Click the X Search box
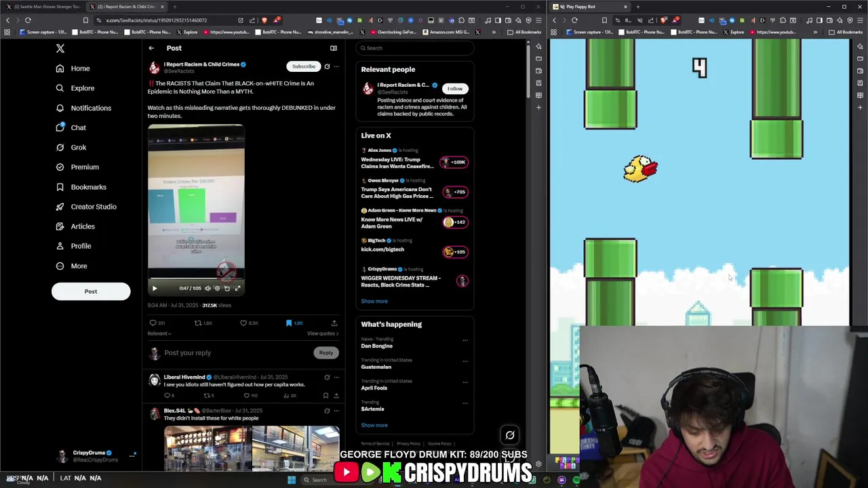Image resolution: width=868 pixels, height=488 pixels. (414, 48)
